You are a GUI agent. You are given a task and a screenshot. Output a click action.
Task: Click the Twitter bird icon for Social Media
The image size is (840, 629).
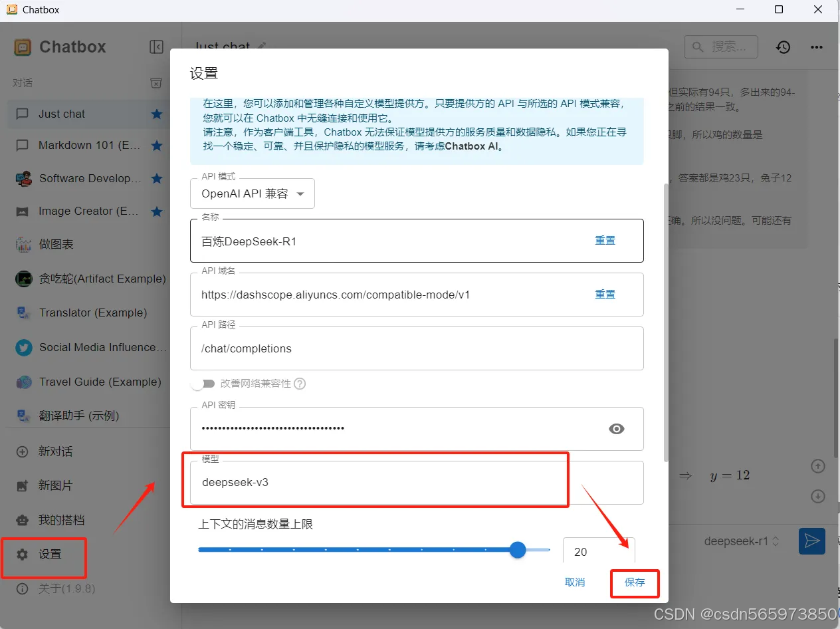pos(23,347)
